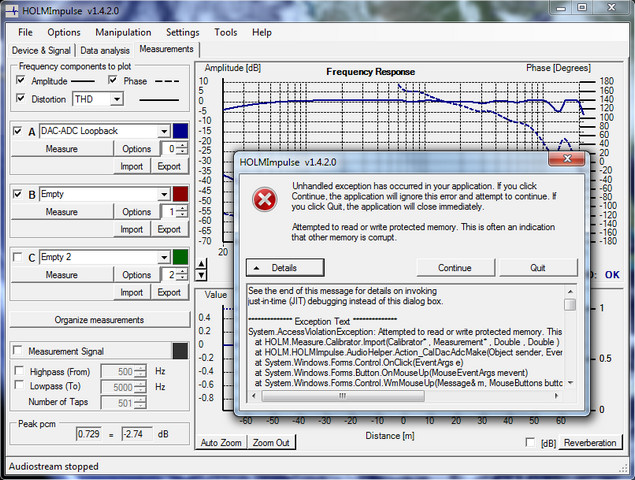Click Import for slot A
This screenshot has width=635, height=480.
click(132, 166)
